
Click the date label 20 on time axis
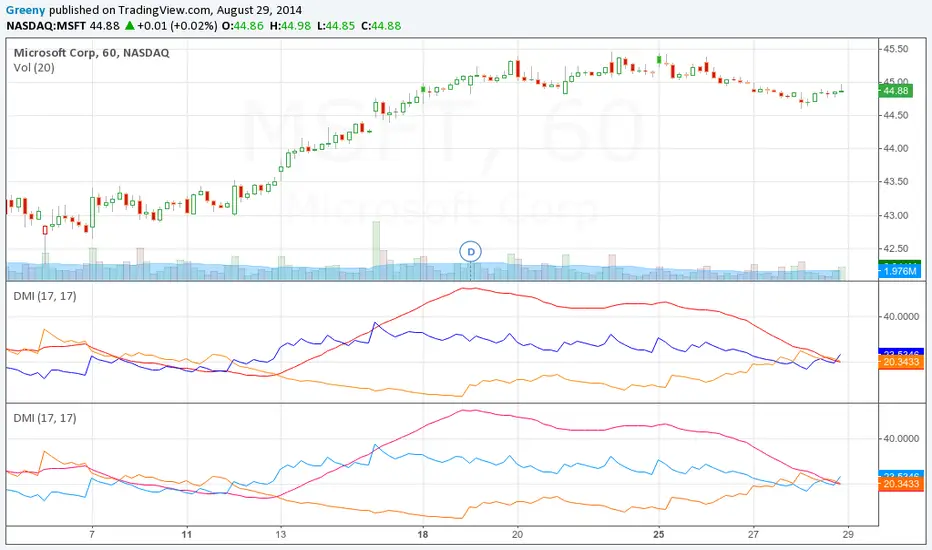517,534
